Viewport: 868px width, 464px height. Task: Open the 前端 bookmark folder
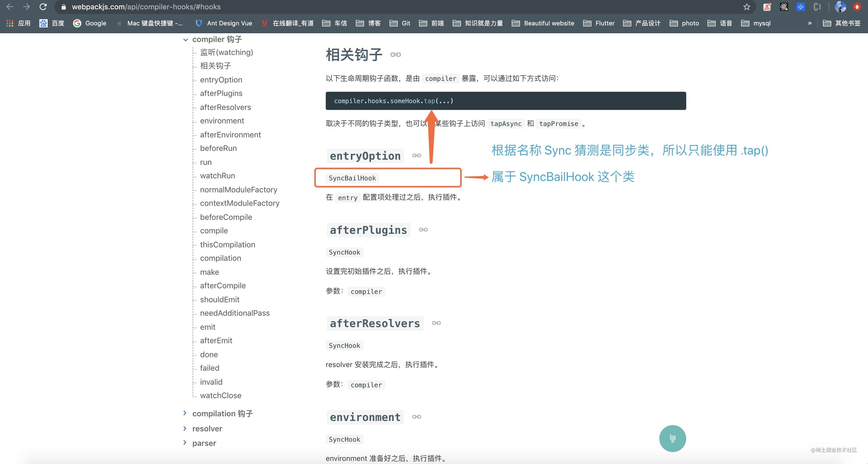click(432, 23)
